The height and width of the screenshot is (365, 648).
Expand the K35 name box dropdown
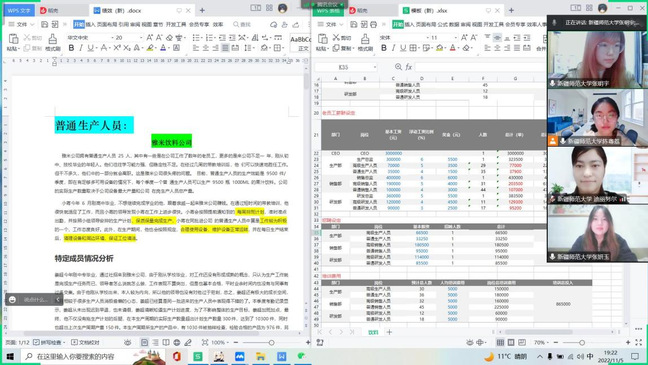coord(374,67)
